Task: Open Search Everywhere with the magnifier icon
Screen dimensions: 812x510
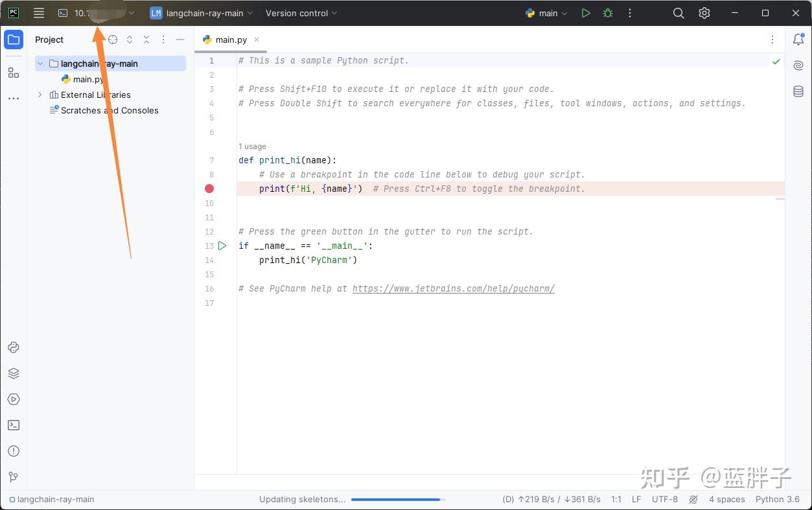Action: pyautogui.click(x=678, y=13)
